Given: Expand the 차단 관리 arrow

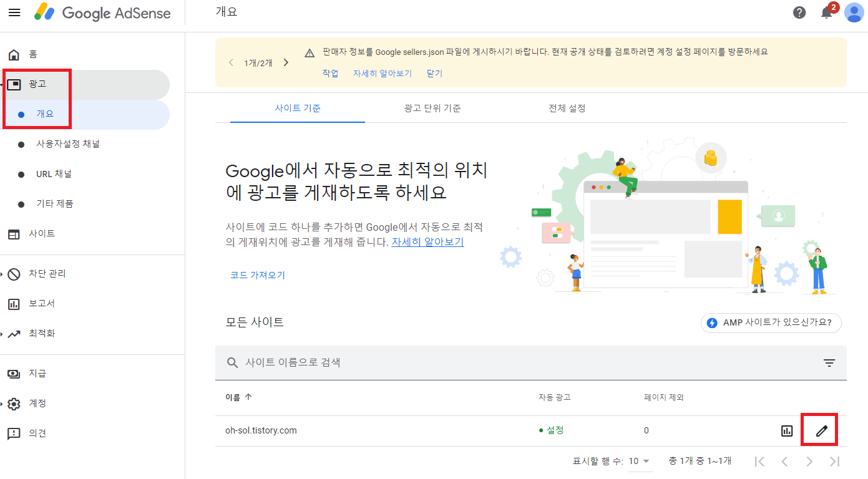Looking at the screenshot, I should [x=2, y=274].
